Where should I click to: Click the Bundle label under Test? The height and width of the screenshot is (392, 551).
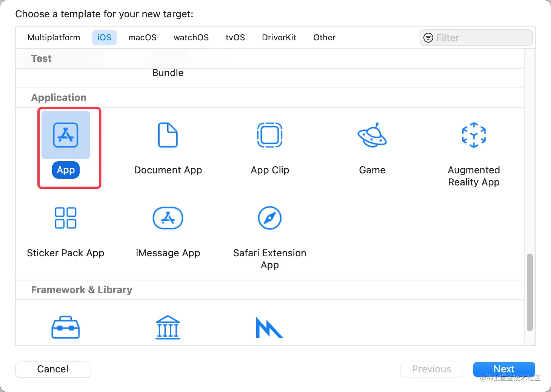pyautogui.click(x=168, y=73)
